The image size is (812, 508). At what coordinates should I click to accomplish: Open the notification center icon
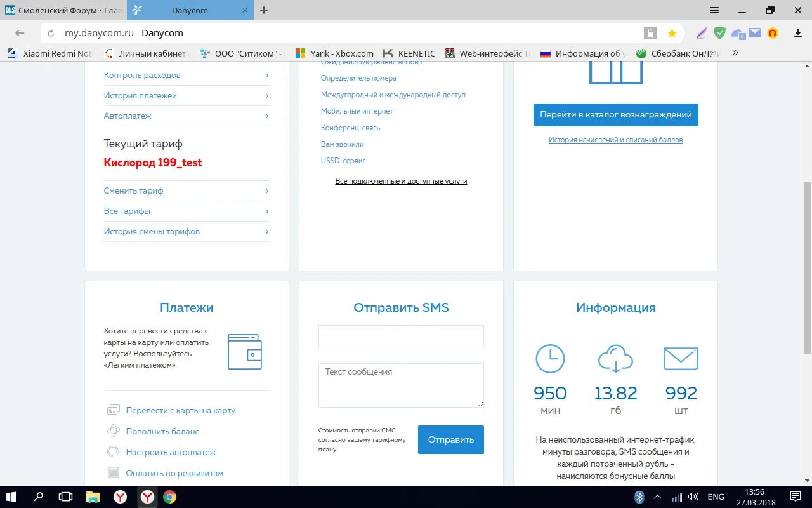[x=795, y=497]
